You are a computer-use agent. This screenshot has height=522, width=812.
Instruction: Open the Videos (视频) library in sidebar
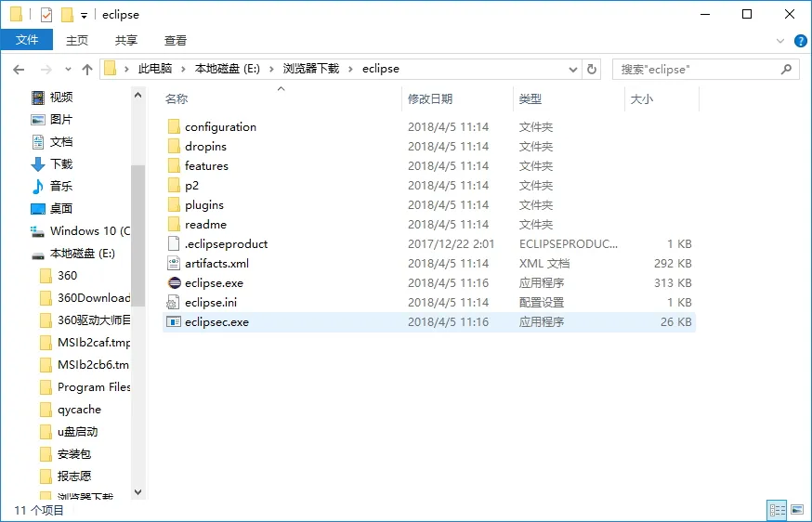click(x=52, y=97)
